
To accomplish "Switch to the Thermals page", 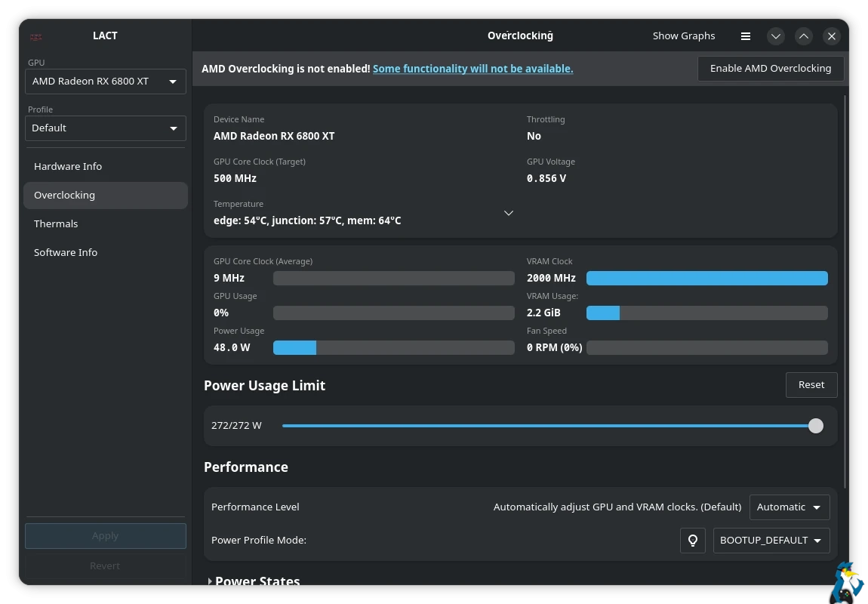I will 56,223.
